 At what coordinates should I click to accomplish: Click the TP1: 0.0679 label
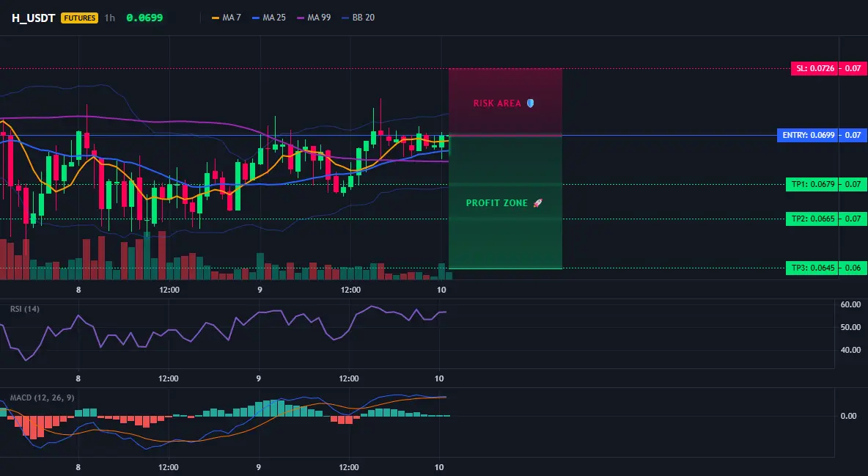[812, 185]
